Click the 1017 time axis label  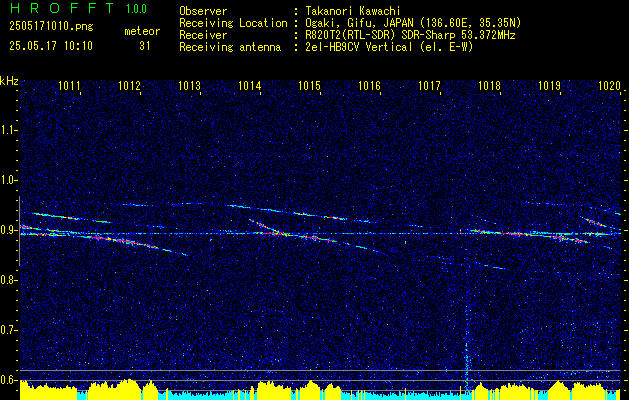click(x=429, y=85)
